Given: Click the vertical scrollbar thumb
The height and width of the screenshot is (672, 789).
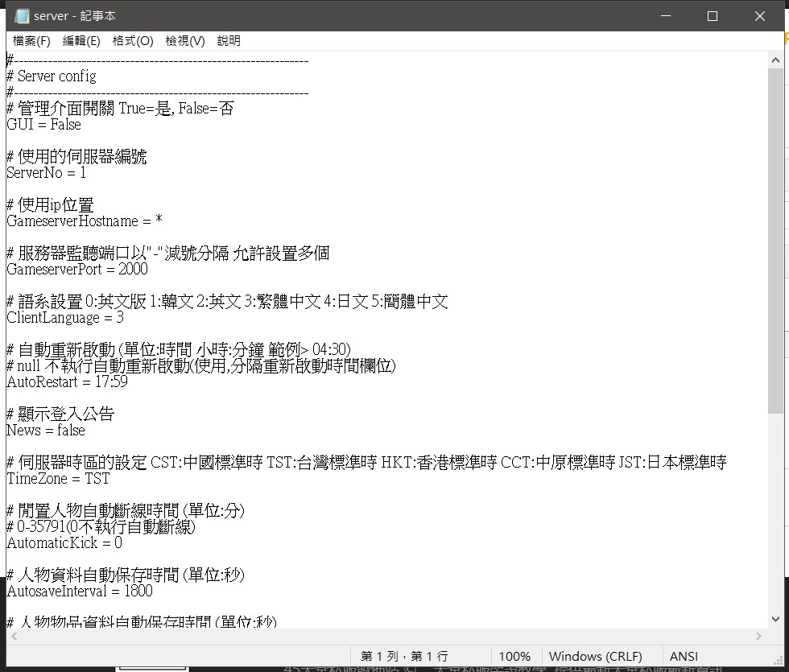Looking at the screenshot, I should (x=775, y=241).
